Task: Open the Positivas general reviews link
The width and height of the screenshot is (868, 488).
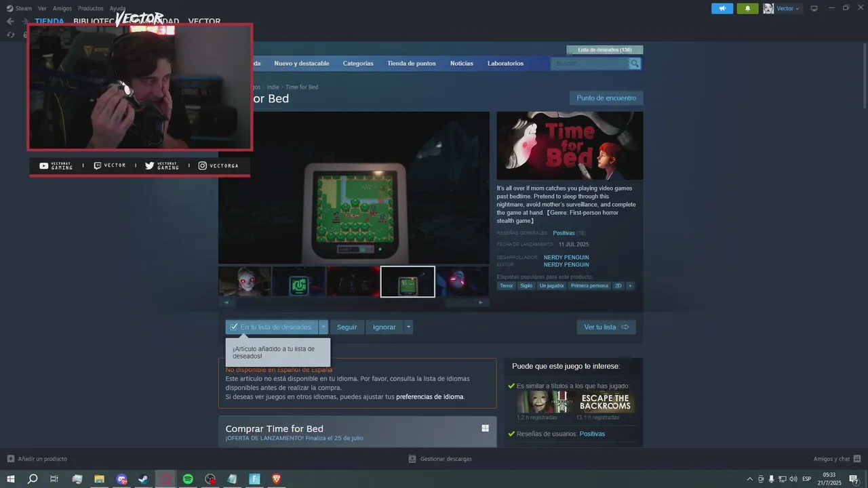Action: 564,233
